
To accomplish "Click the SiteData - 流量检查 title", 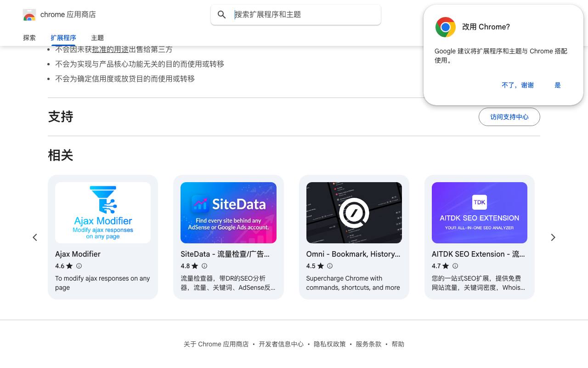I will coord(225,254).
